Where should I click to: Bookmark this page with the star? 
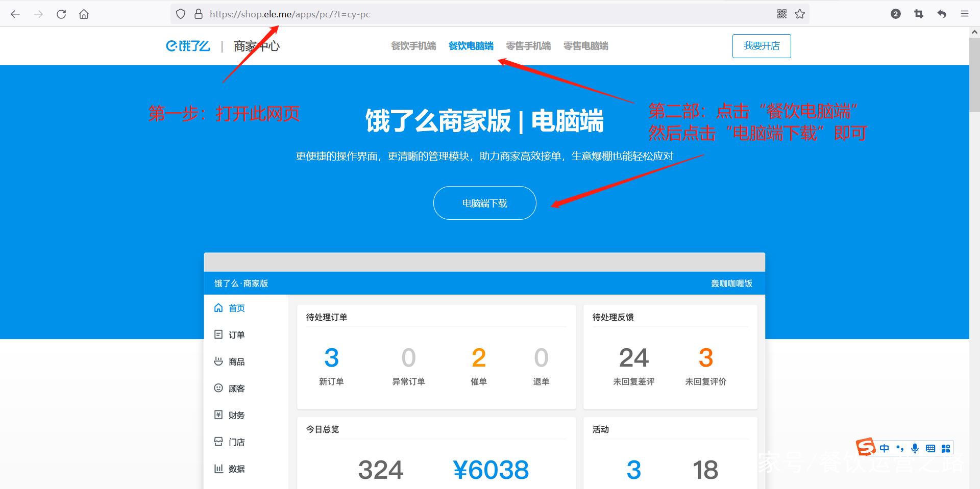pyautogui.click(x=800, y=14)
